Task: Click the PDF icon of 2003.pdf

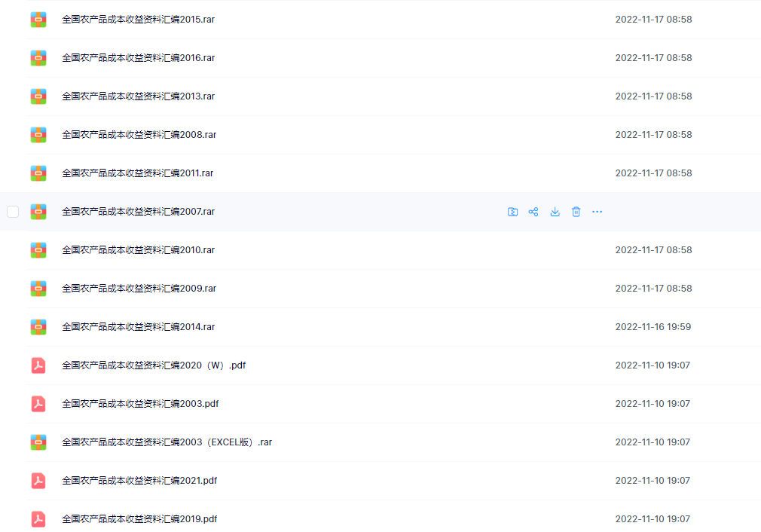Action: pyautogui.click(x=38, y=403)
